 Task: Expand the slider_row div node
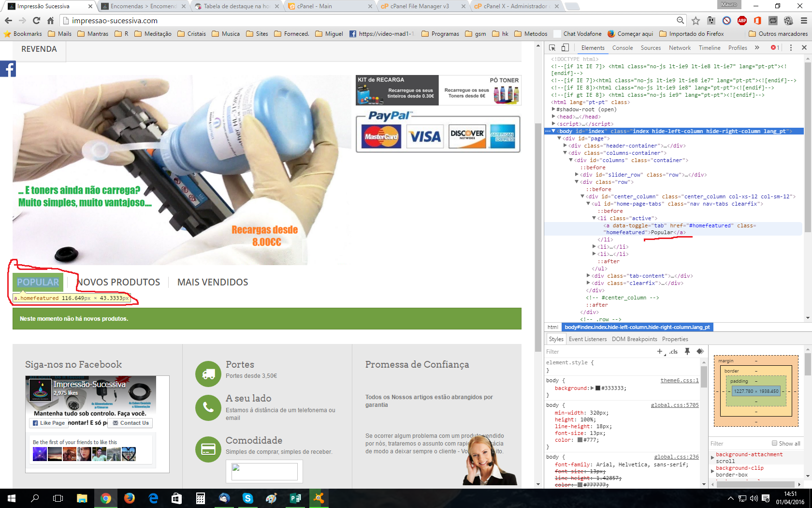(x=577, y=175)
